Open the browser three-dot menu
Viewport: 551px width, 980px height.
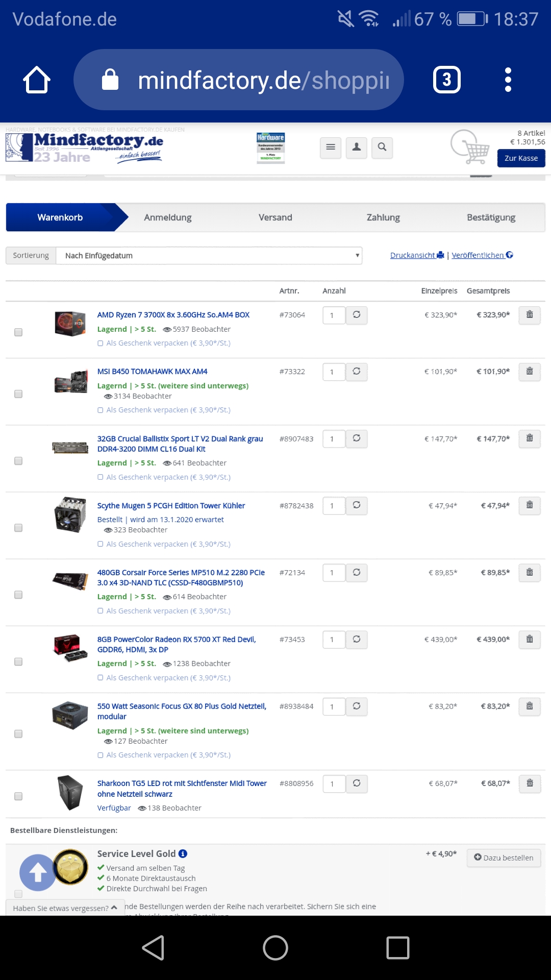[x=508, y=80]
